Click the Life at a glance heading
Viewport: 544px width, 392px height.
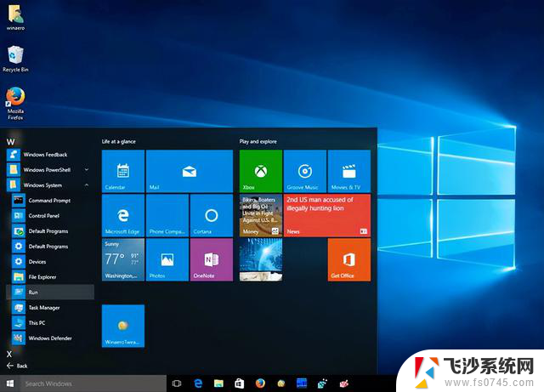click(x=119, y=141)
